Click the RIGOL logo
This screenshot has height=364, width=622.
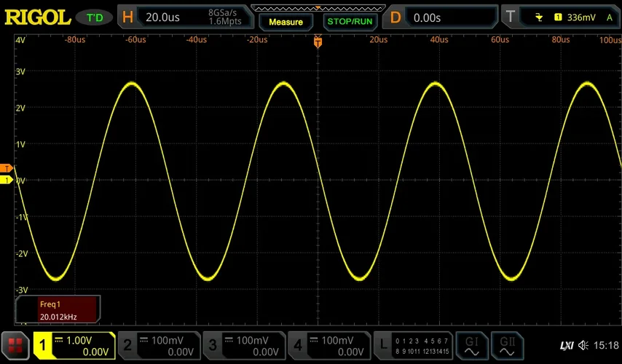pyautogui.click(x=37, y=17)
